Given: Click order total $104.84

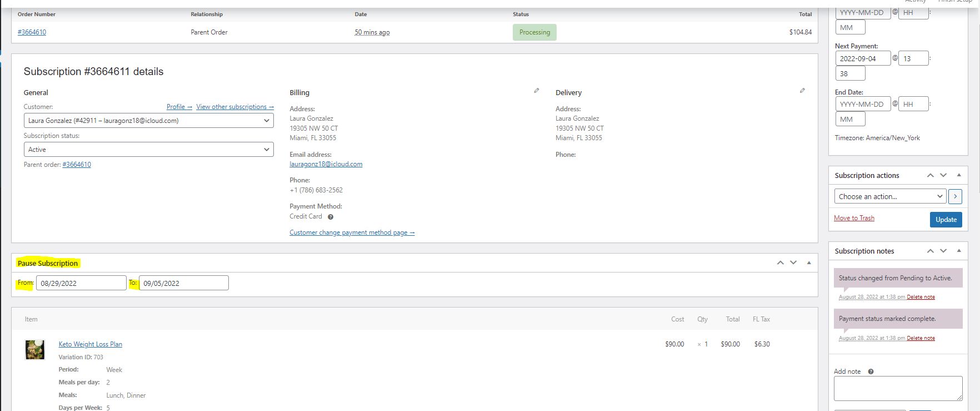Looking at the screenshot, I should (801, 32).
